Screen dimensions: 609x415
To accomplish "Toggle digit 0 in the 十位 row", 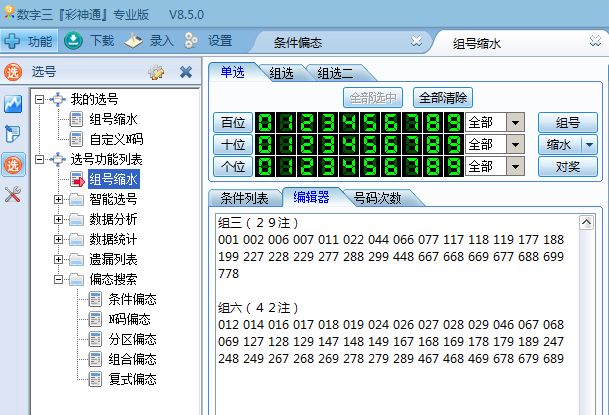I will (265, 144).
